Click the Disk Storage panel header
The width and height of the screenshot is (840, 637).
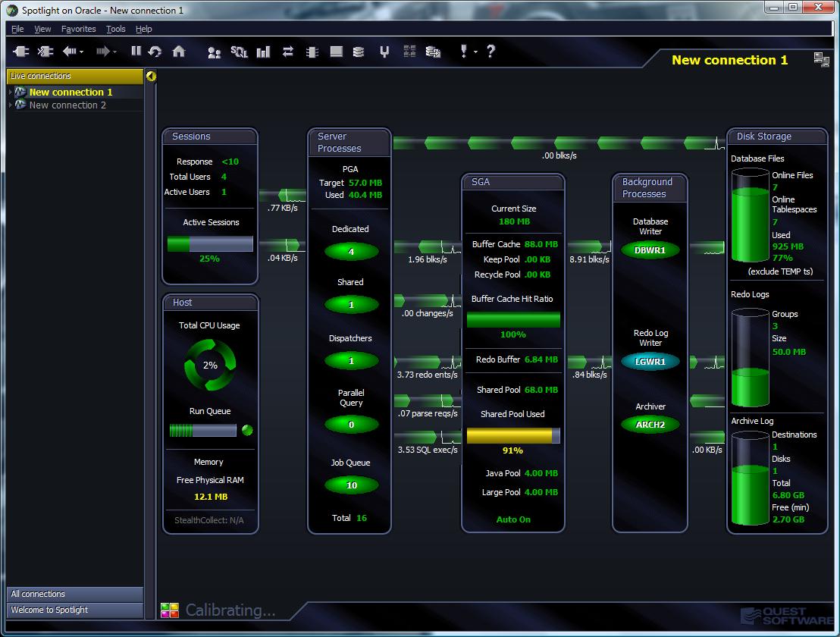click(777, 136)
